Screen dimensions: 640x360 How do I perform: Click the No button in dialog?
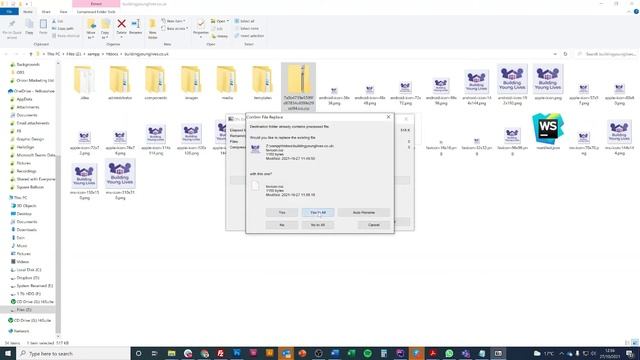(x=282, y=225)
